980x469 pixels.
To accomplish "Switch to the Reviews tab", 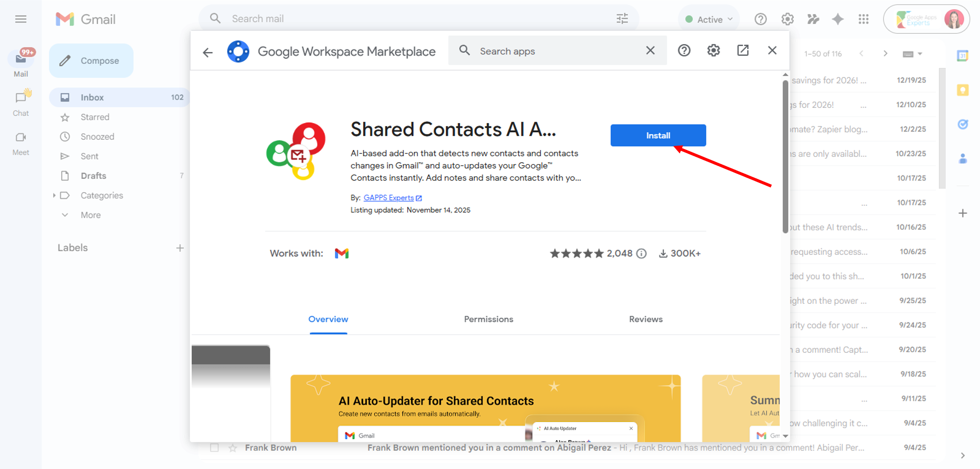I will click(x=645, y=319).
